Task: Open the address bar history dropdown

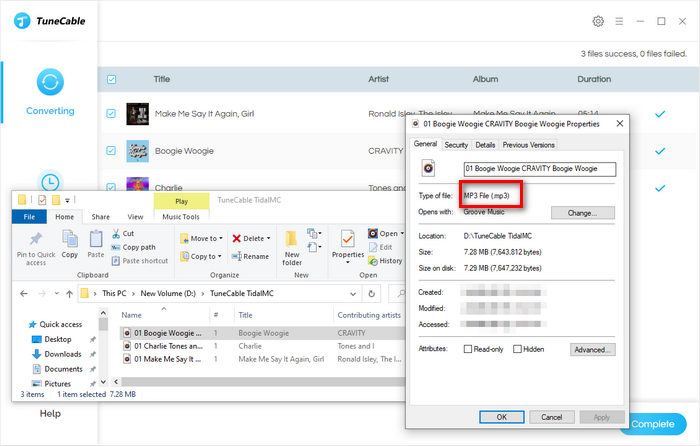Action: point(353,294)
